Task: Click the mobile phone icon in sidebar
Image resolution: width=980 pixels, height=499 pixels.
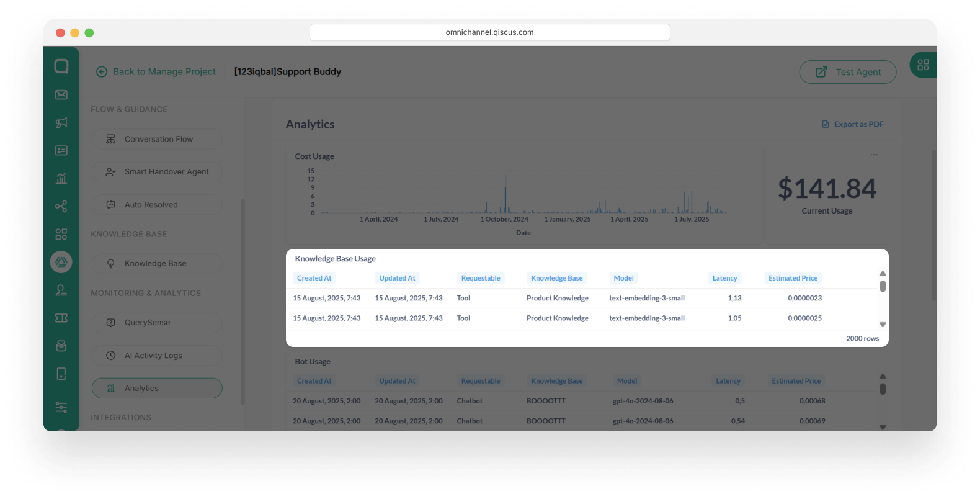Action: coord(61,374)
